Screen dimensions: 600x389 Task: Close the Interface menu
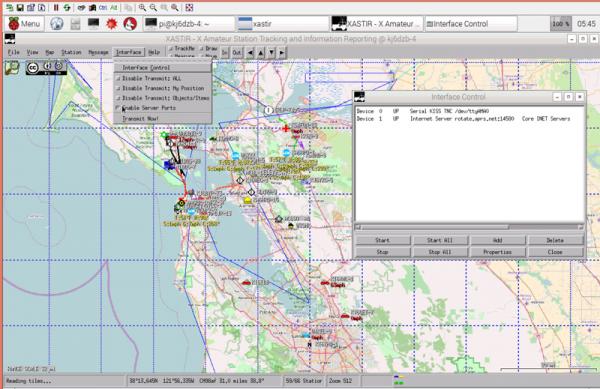pyautogui.click(x=129, y=52)
